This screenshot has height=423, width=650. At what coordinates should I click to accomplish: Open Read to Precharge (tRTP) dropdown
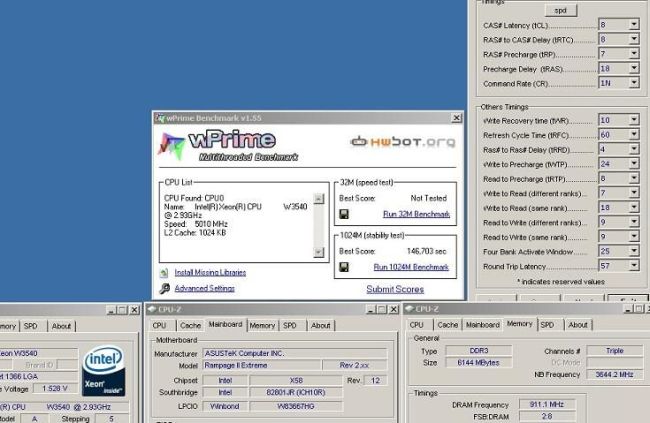[x=634, y=178]
